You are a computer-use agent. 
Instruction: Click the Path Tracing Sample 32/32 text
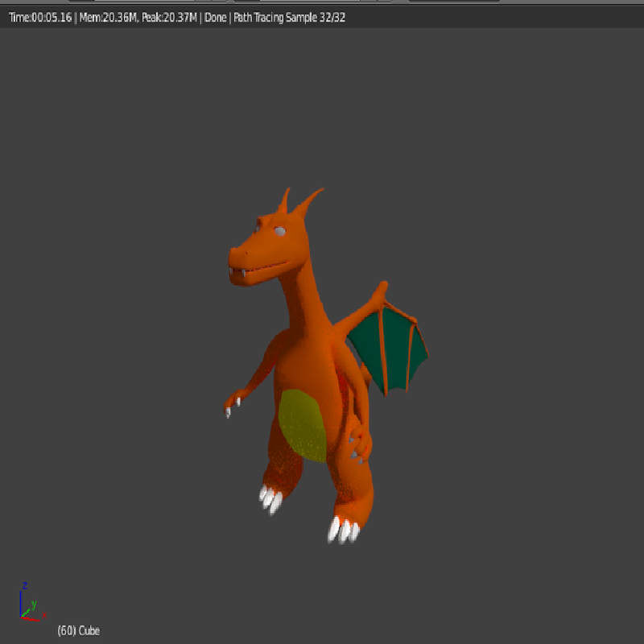pyautogui.click(x=290, y=18)
